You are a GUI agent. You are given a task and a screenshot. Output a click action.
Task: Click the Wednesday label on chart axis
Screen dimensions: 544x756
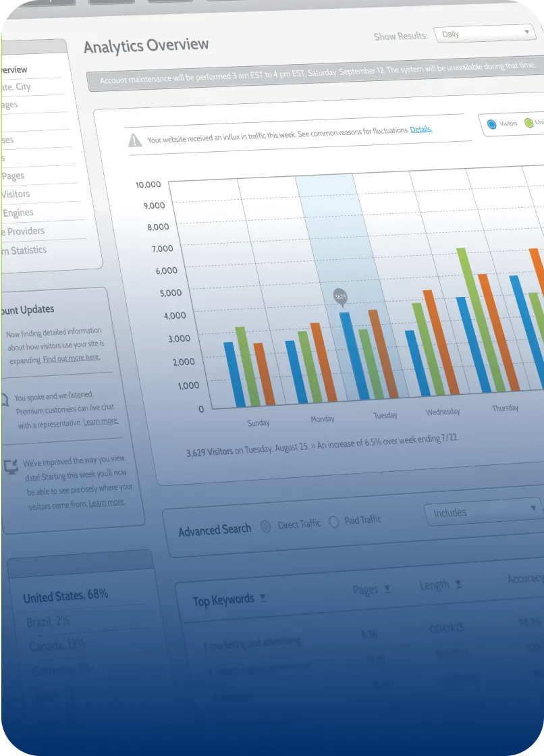coord(442,412)
